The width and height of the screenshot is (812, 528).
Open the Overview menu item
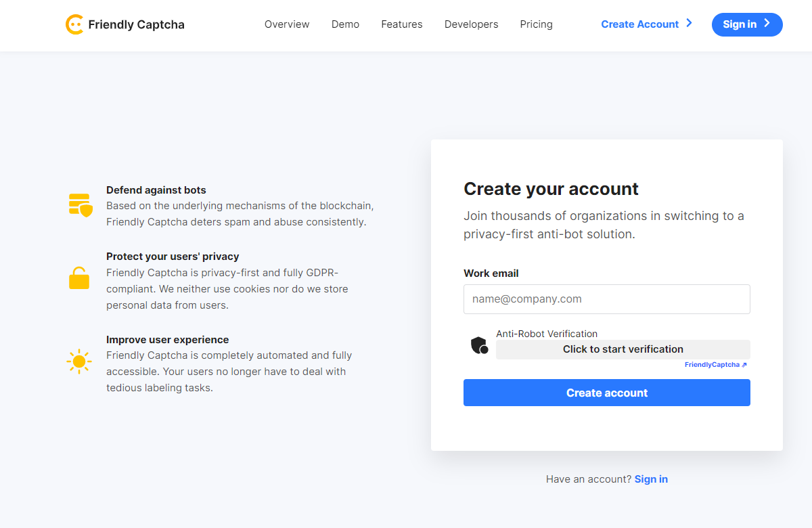(x=287, y=24)
